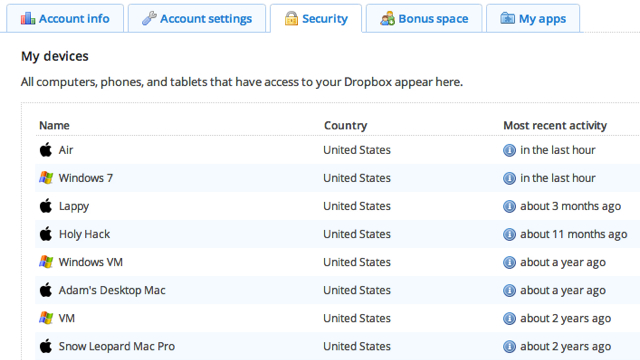Click United States in the Air row
The height and width of the screenshot is (360, 640).
(357, 150)
